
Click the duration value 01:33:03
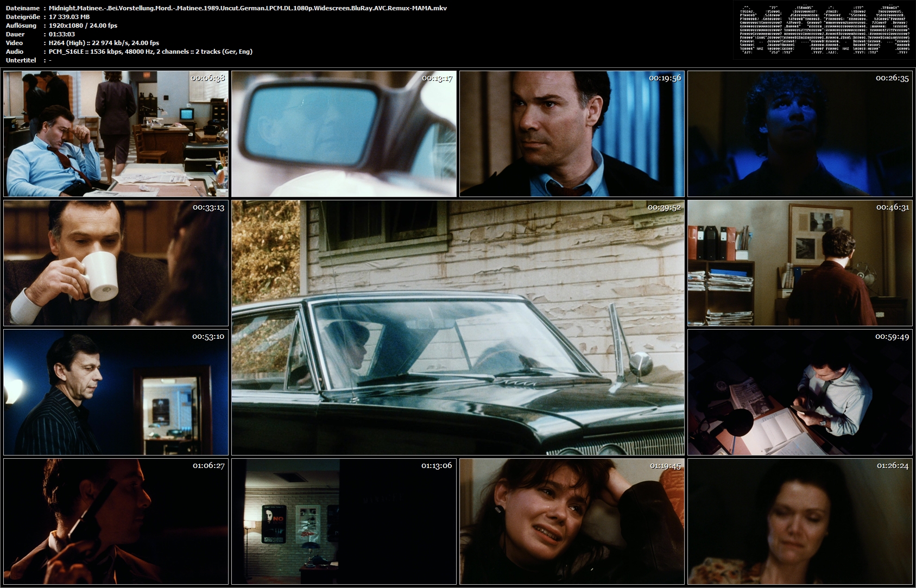[x=62, y=34]
